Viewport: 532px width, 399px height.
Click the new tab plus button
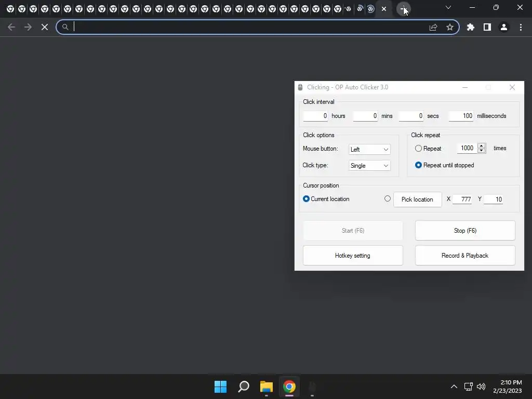(x=403, y=9)
